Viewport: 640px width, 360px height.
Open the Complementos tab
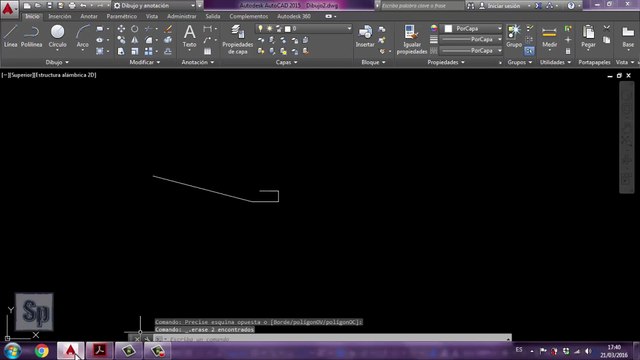249,16
